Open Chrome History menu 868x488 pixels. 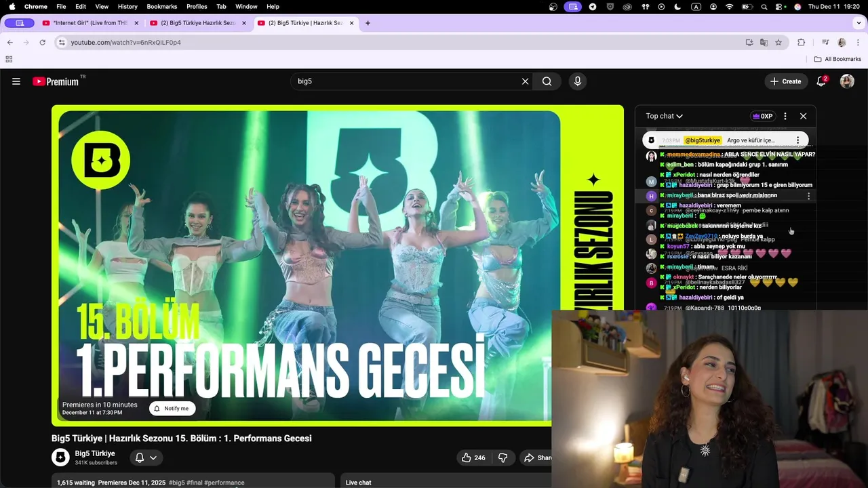127,6
